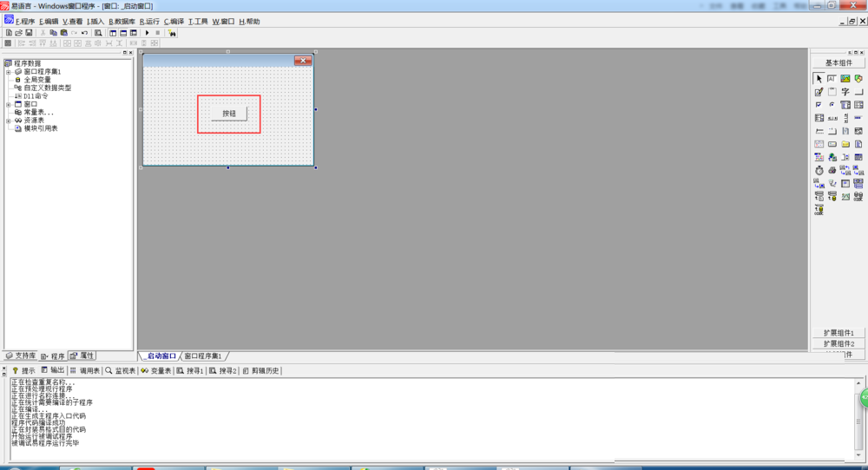Switch to the _启动窗口 editor tab
The height and width of the screenshot is (470, 868).
159,356
